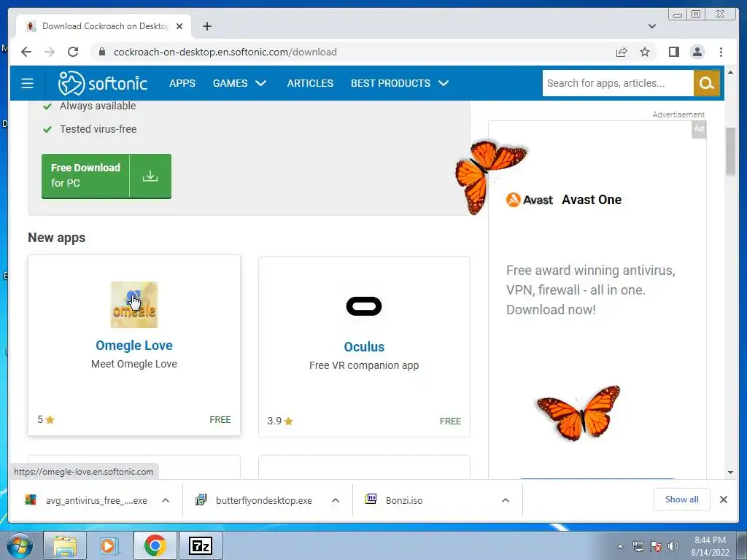Click the scrollbar down arrow
This screenshot has width=747, height=560.
coord(730,472)
